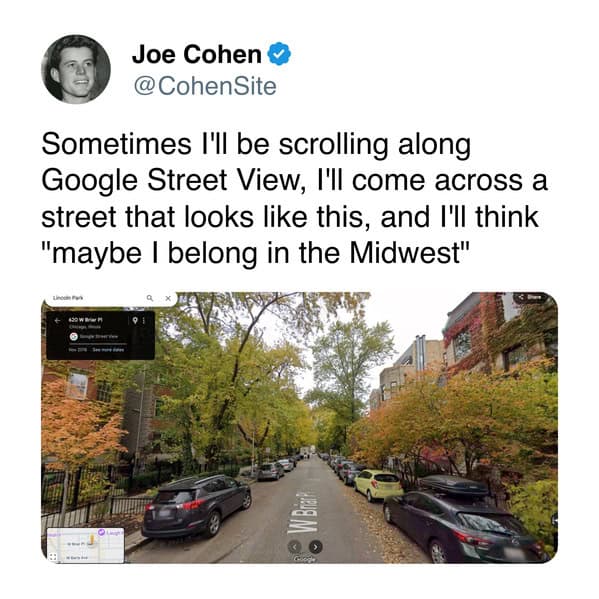Expand the minimap with fullscreen icon
This screenshot has height=599, width=599.
53,557
